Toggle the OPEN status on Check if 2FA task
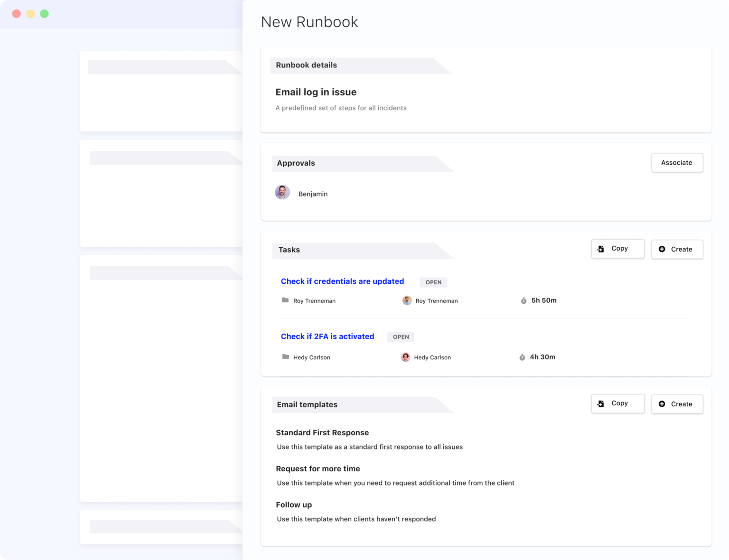The width and height of the screenshot is (729, 560). point(401,336)
